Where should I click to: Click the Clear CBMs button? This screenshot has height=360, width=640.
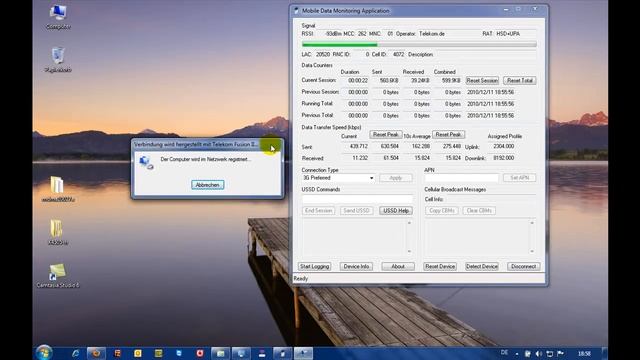tap(479, 211)
